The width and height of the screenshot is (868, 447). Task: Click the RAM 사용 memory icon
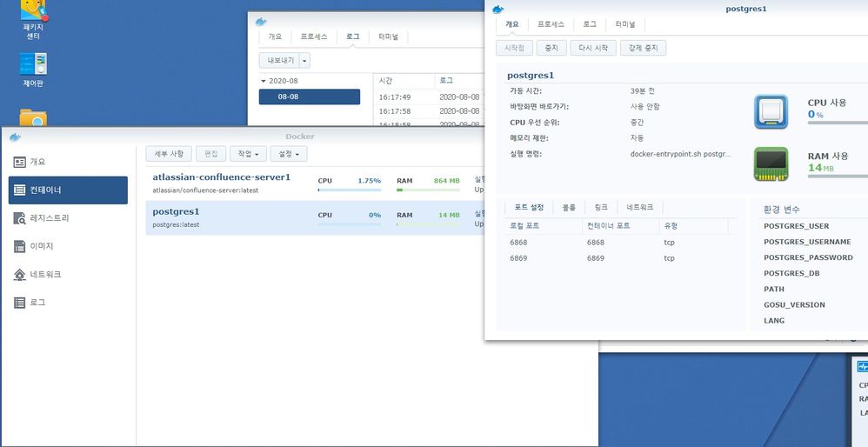click(x=771, y=163)
